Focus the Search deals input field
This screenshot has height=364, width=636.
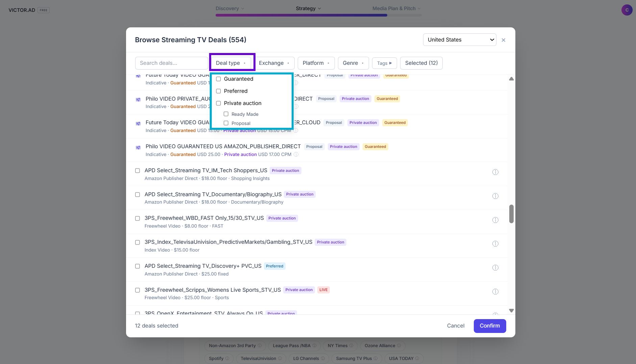(171, 63)
